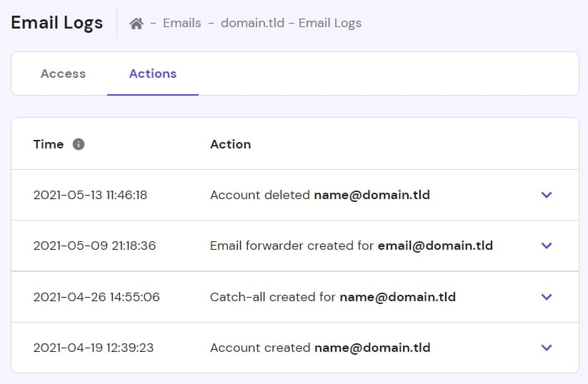Click the Time column header
This screenshot has height=384, width=588.
pyautogui.click(x=49, y=144)
